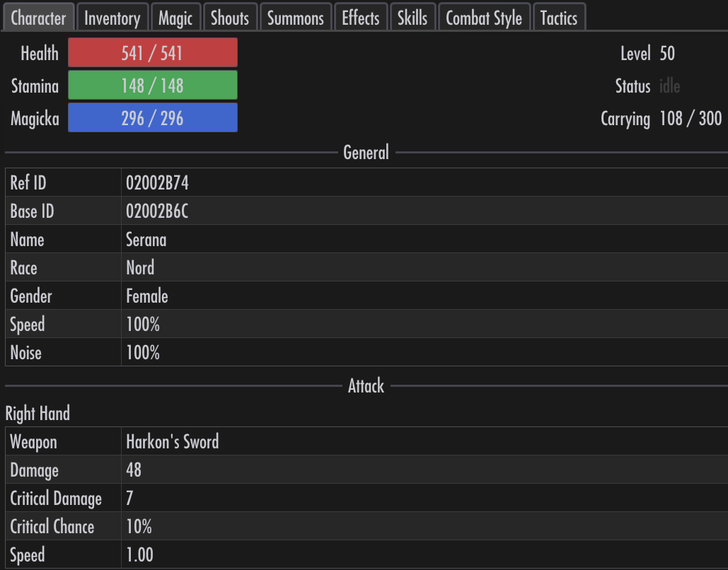View the Effects tab
The width and height of the screenshot is (728, 570).
(361, 17)
